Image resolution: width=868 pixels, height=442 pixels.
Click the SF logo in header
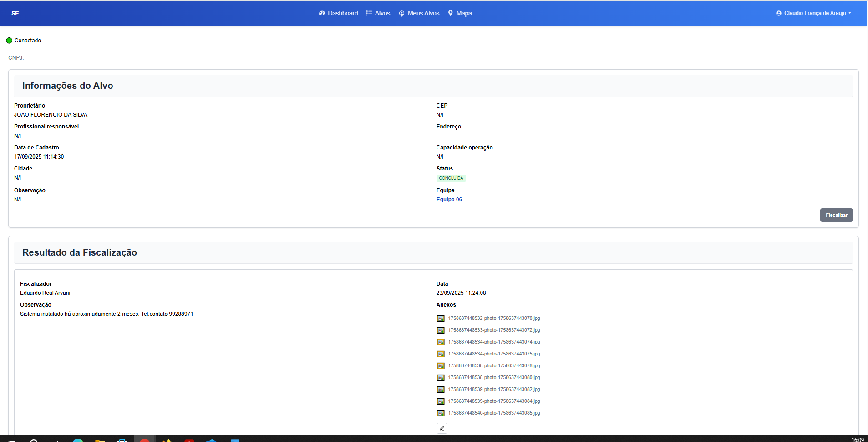pyautogui.click(x=15, y=13)
